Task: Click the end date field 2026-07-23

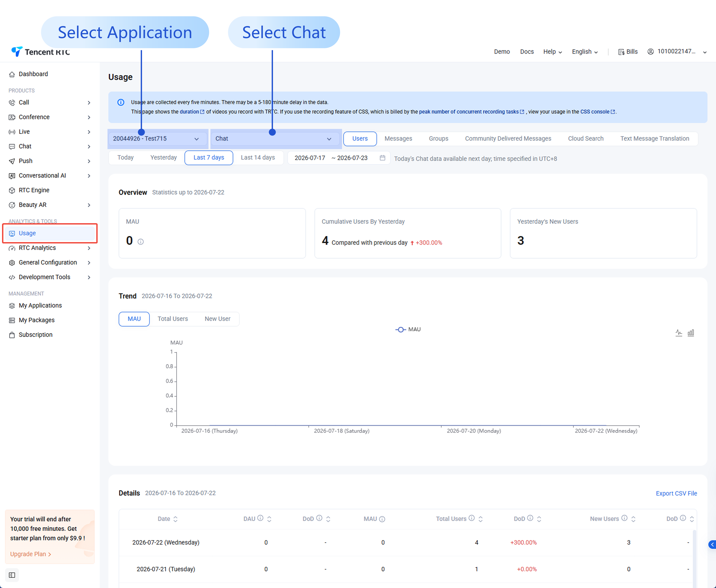Action: 352,158
